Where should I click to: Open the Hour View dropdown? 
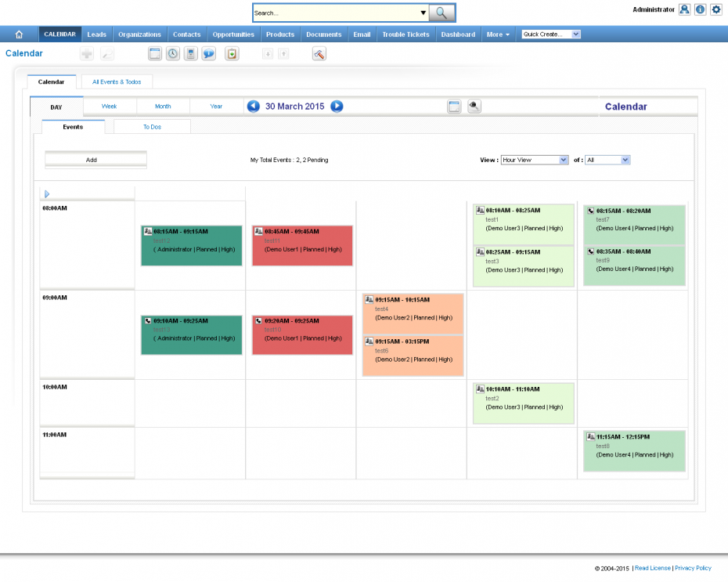(535, 160)
